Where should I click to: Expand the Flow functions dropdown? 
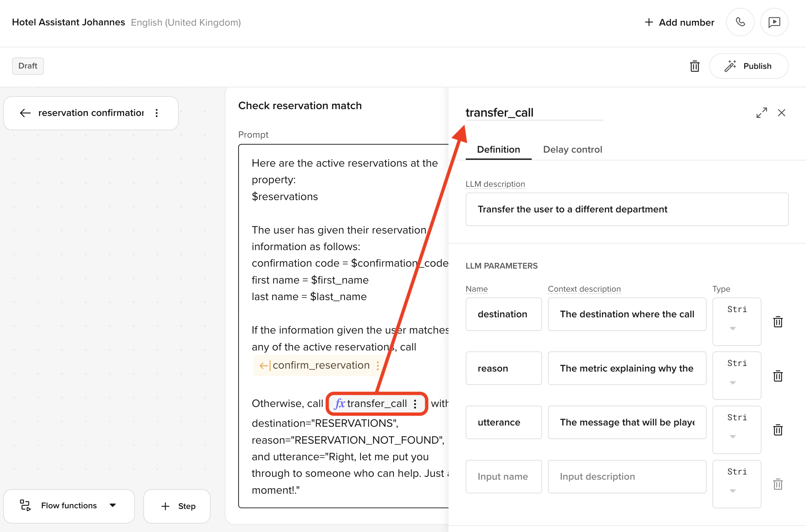[x=112, y=506]
